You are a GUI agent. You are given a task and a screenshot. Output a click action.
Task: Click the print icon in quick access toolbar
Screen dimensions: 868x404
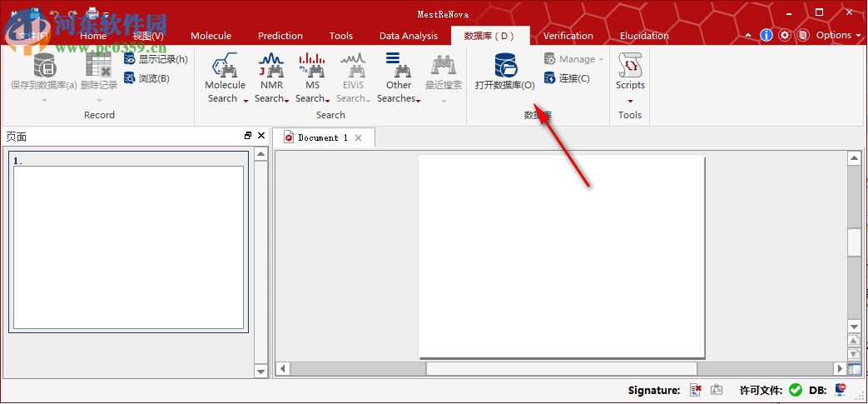point(92,12)
